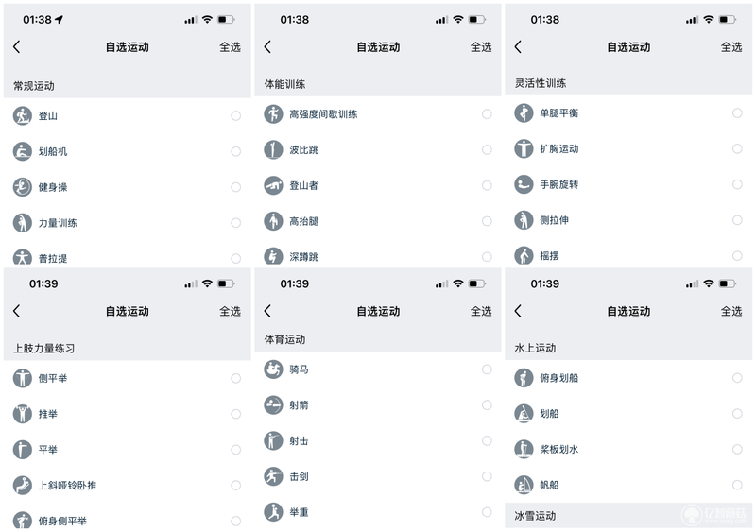Select the 高强度间歇训练 radio button
The image size is (756, 532).
click(487, 113)
